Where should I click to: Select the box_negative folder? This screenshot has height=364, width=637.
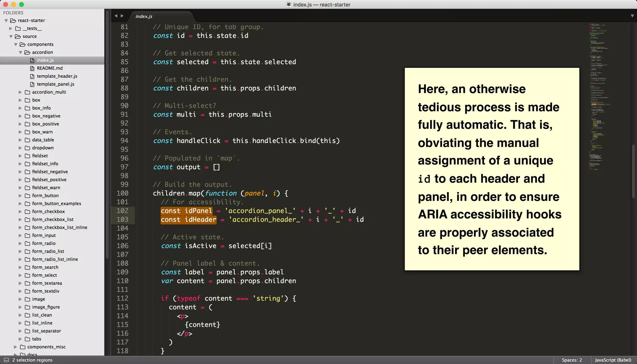46,116
